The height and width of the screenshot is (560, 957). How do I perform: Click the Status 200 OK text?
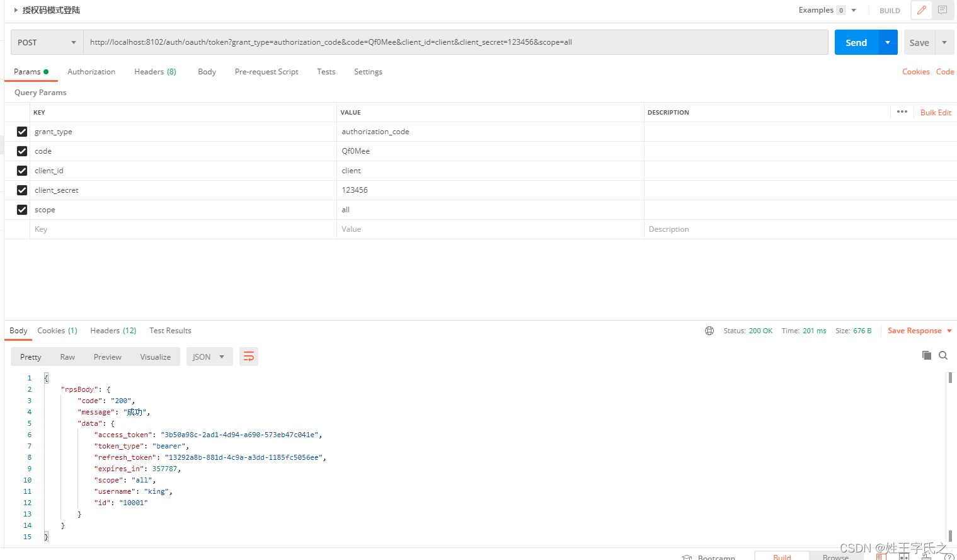point(748,331)
